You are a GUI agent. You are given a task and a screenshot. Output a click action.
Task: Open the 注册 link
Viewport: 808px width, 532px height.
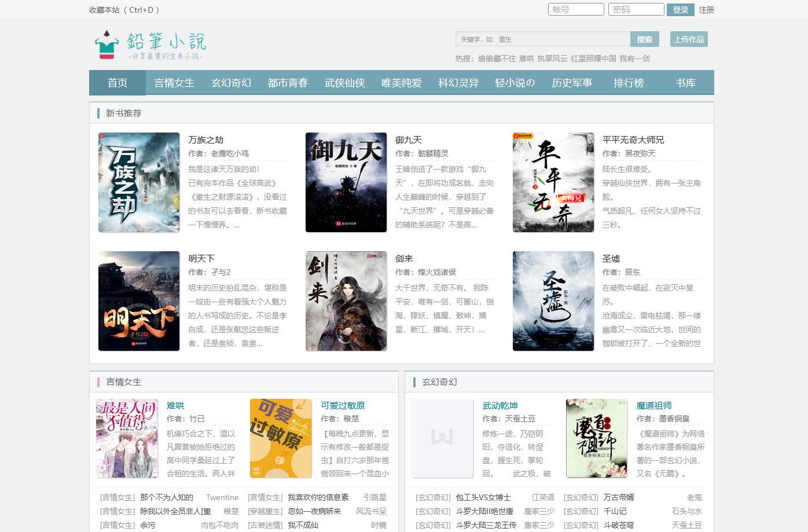pos(706,10)
